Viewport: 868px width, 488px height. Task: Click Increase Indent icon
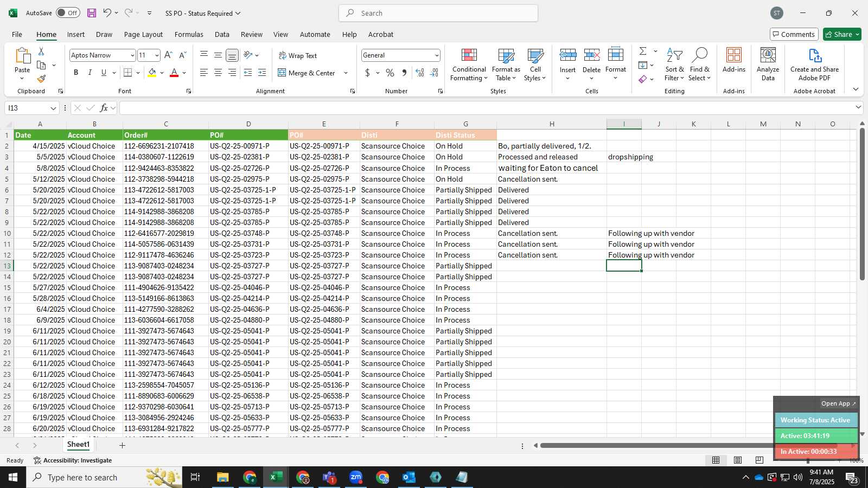click(262, 73)
